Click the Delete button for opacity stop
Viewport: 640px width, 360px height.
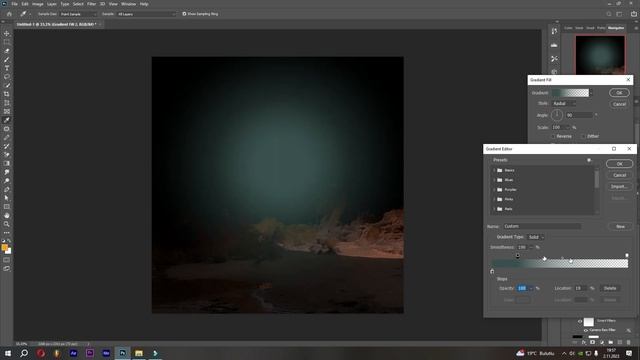610,288
